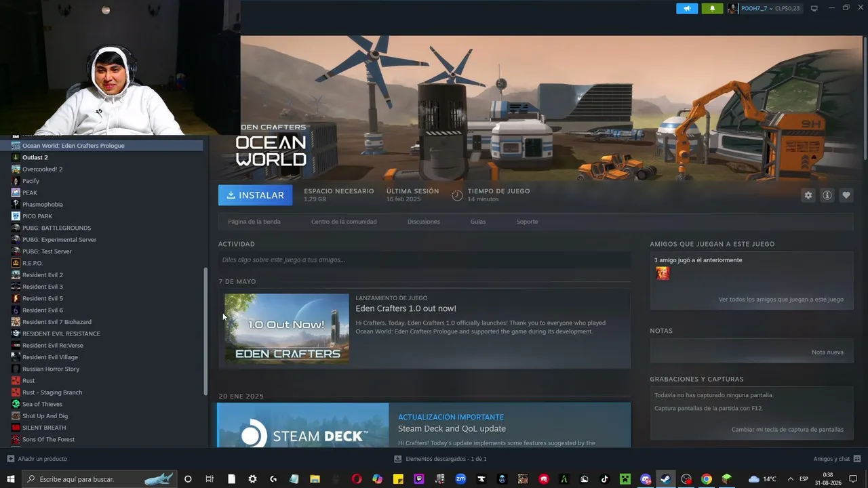Image resolution: width=868 pixels, height=488 pixels.
Task: Open Twitch app from the taskbar
Action: coord(419,479)
